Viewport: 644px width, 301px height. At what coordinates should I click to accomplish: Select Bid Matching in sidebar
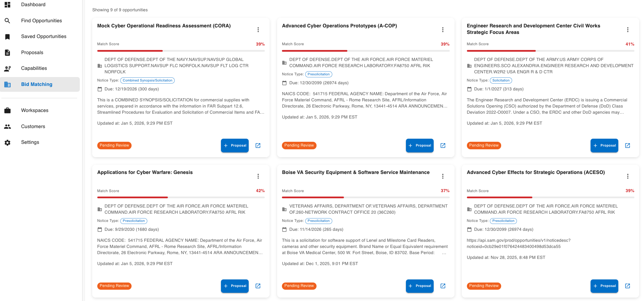pos(37,84)
